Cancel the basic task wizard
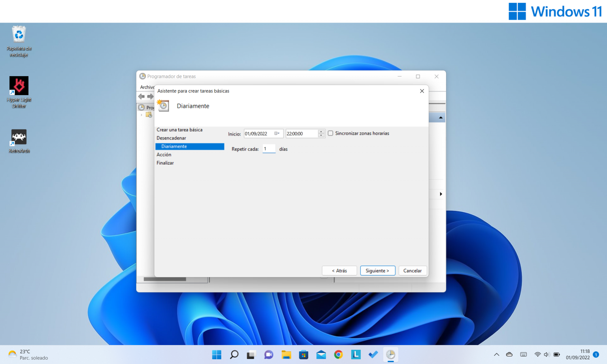 (412, 270)
